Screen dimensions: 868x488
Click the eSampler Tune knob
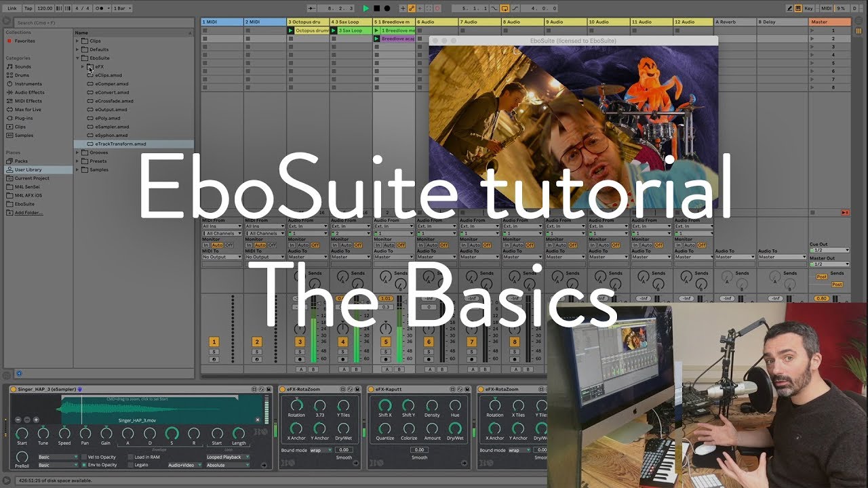pos(43,433)
